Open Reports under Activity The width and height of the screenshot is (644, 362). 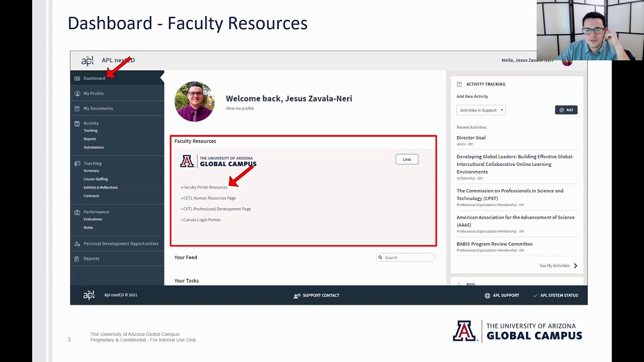[90, 139]
